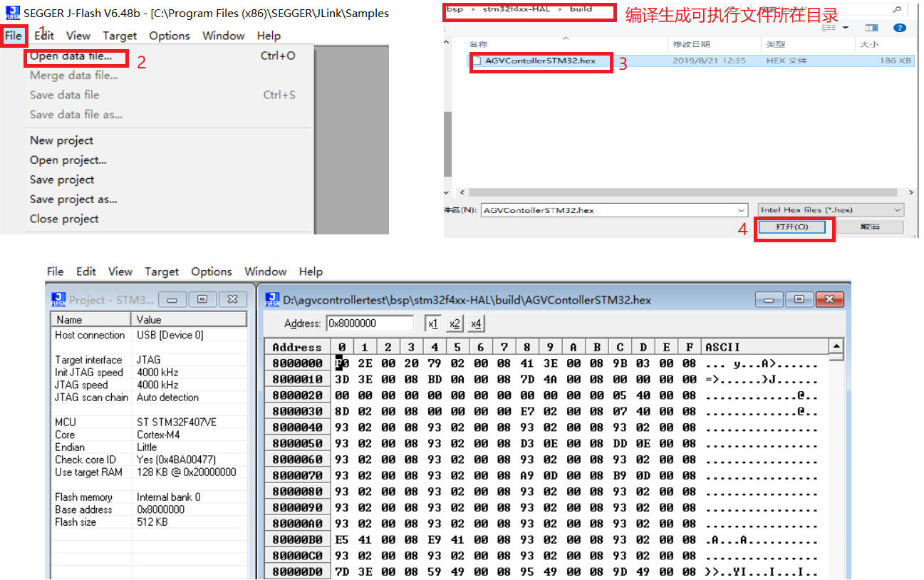
Task: Choose Close project menu entry
Action: [x=64, y=219]
